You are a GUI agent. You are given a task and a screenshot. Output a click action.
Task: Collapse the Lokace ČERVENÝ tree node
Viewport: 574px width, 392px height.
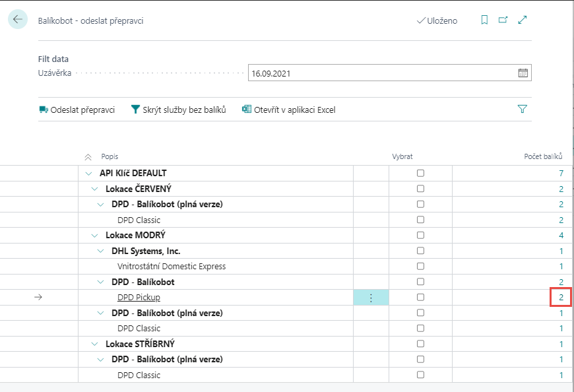coord(94,189)
